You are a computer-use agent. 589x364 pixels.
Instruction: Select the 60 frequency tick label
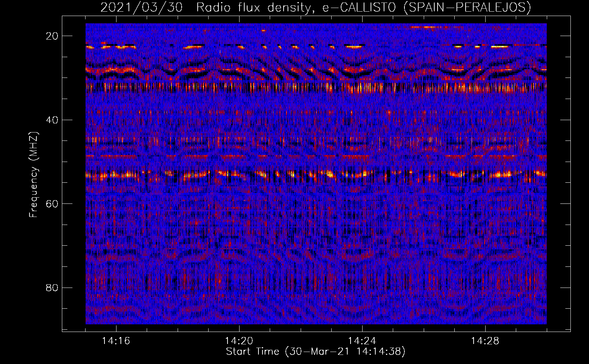[52, 204]
